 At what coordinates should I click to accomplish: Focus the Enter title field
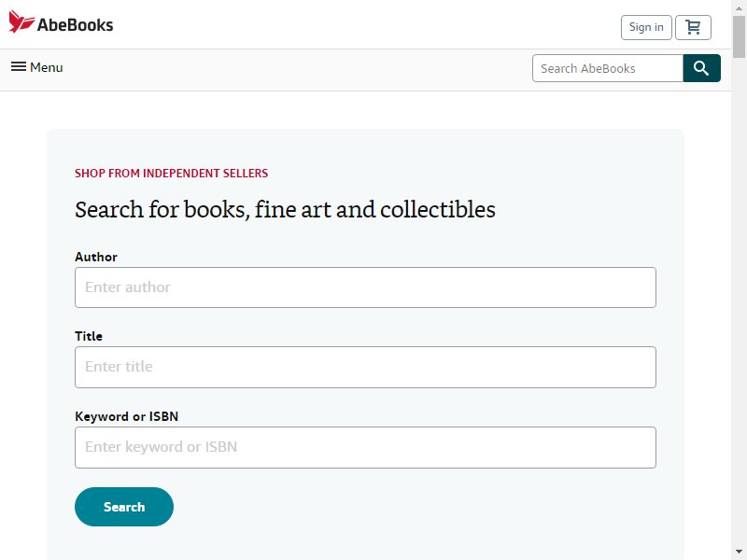tap(365, 367)
